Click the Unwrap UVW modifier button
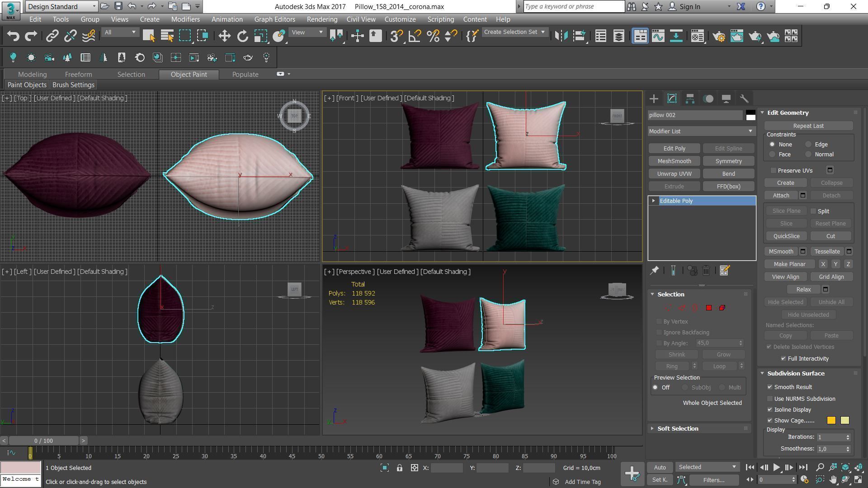The width and height of the screenshot is (868, 488). 674,174
